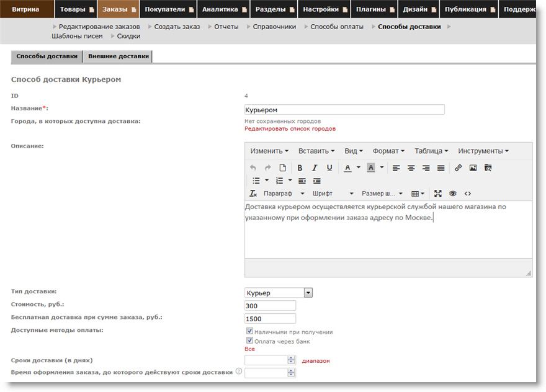546x392 pixels.
Task: Open the Формат editor menu
Action: tap(388, 151)
